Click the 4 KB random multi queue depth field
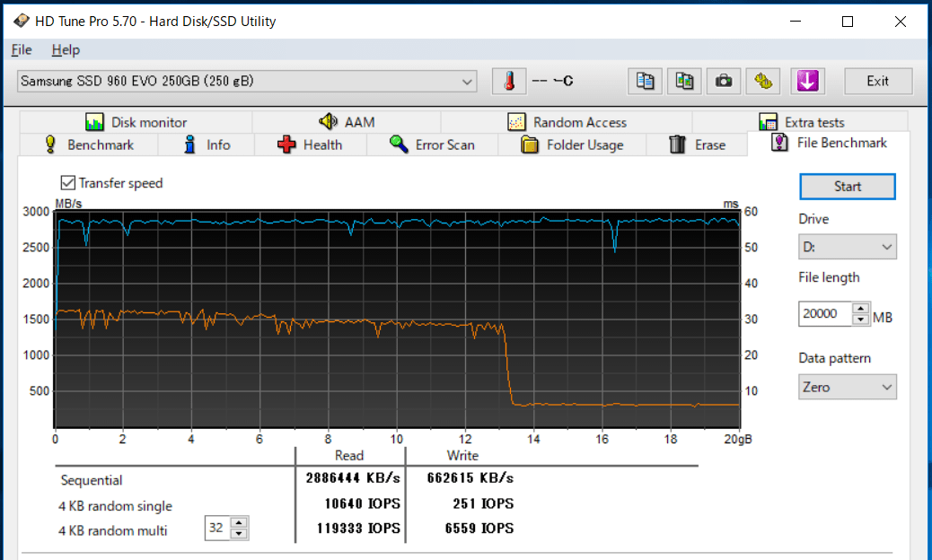This screenshot has height=560, width=932. click(x=217, y=528)
